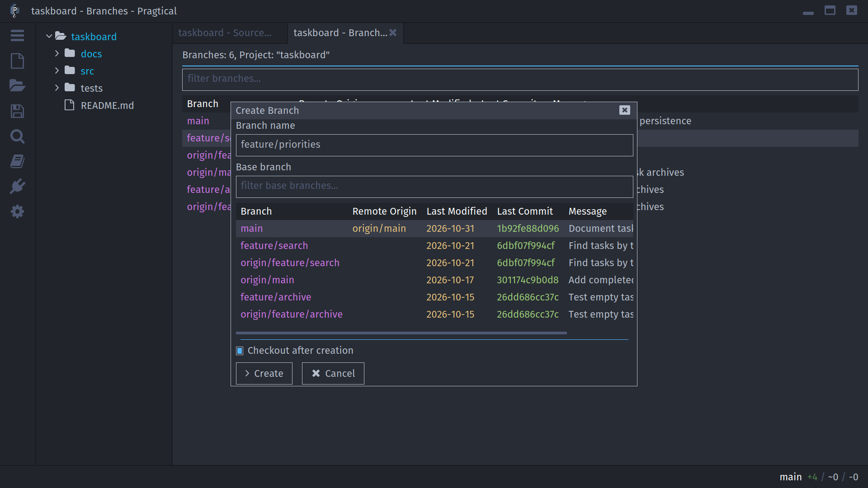Open the settings gear icon

click(x=17, y=211)
